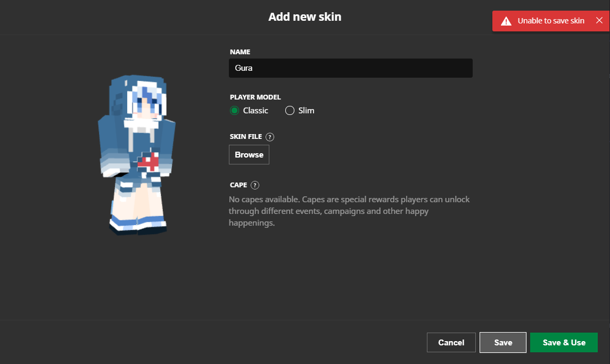610x364 pixels.
Task: Click the CAPE label
Action: click(238, 185)
